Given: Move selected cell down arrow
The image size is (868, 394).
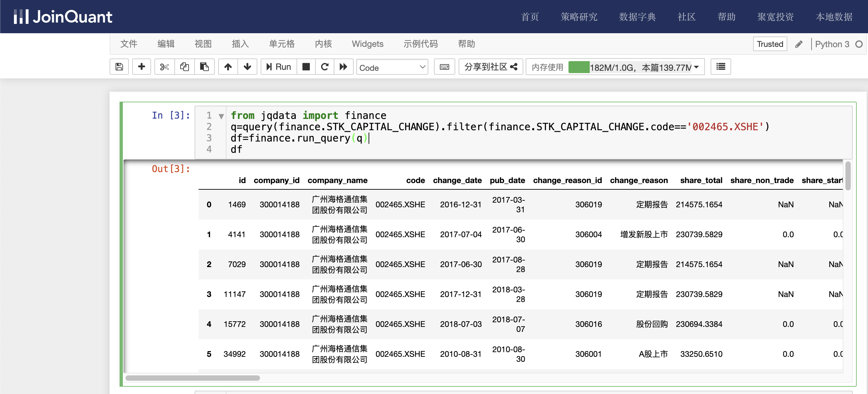Looking at the screenshot, I should [247, 67].
